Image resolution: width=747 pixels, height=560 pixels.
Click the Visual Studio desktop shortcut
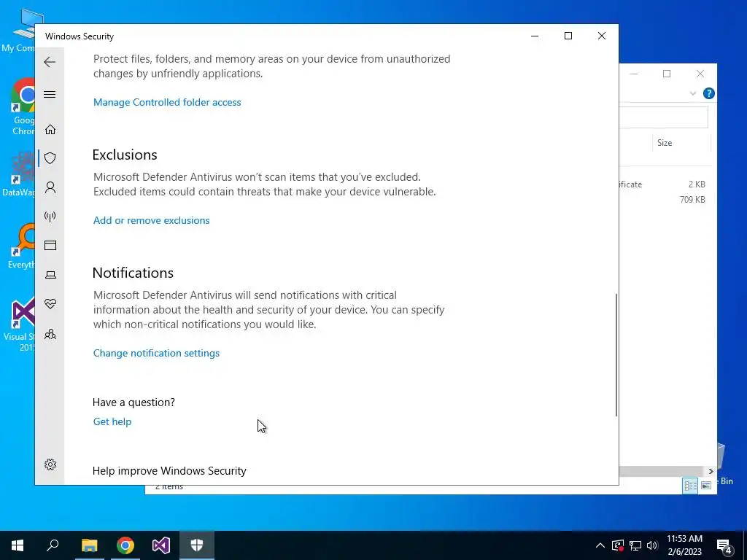click(20, 324)
